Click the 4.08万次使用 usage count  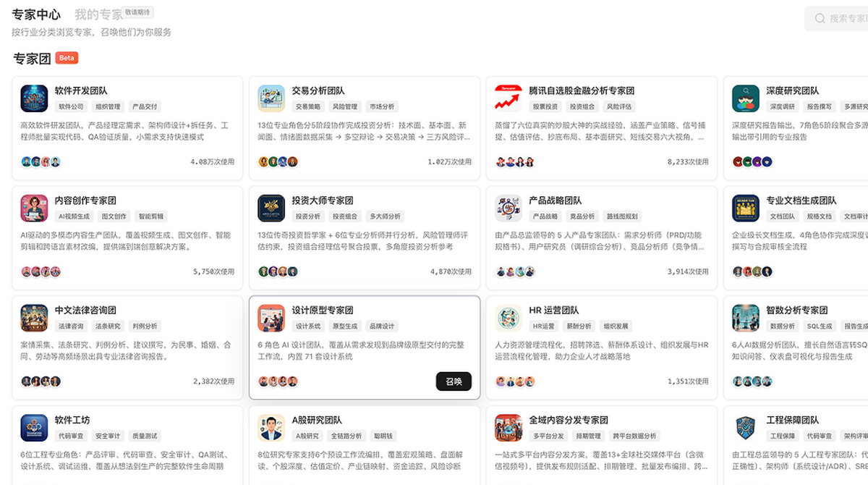click(212, 162)
